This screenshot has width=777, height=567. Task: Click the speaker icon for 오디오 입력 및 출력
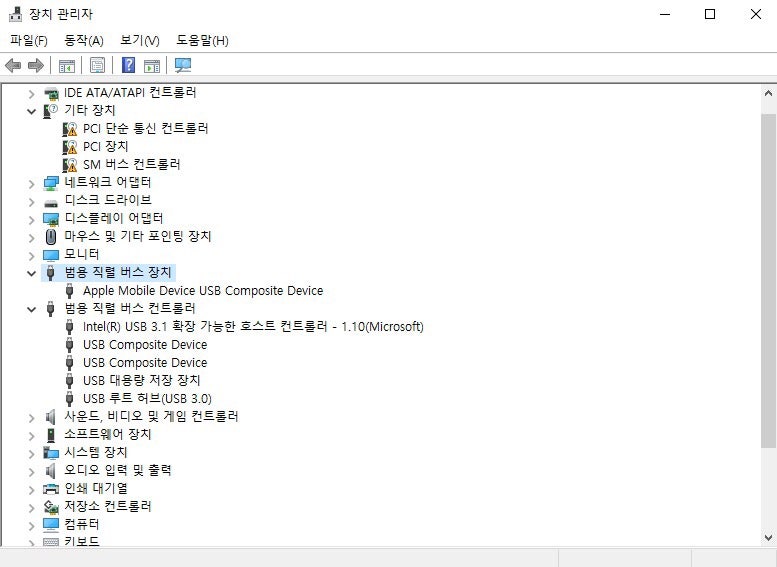51,470
